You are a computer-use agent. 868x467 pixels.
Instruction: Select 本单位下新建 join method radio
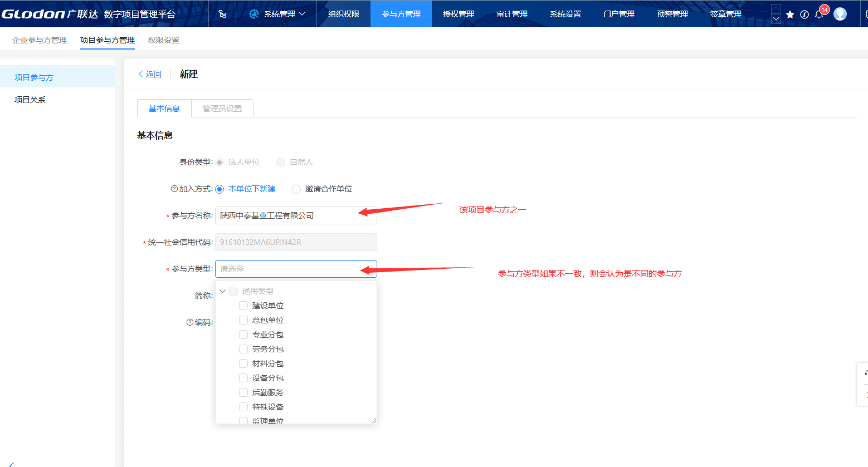pos(220,189)
